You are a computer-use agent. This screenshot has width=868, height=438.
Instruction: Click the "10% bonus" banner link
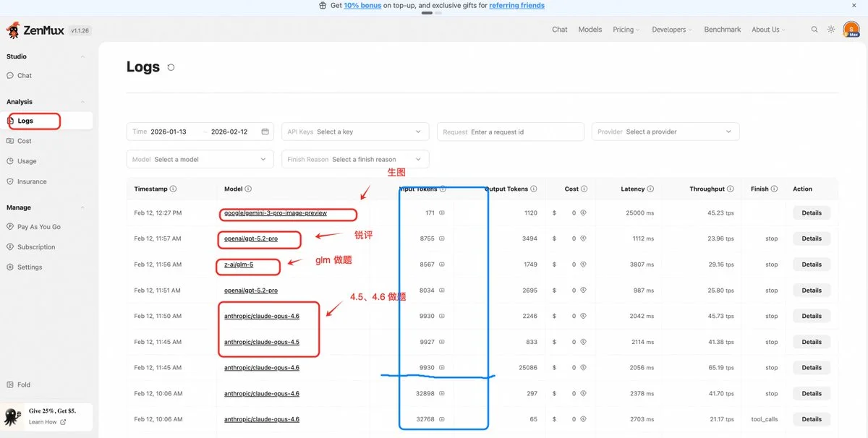click(362, 6)
